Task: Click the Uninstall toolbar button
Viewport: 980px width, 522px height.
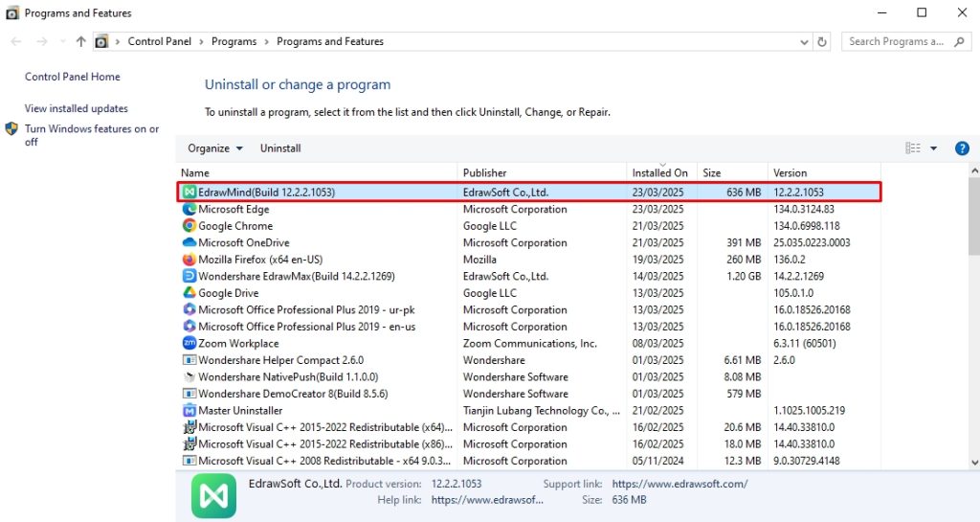Action: coord(280,148)
